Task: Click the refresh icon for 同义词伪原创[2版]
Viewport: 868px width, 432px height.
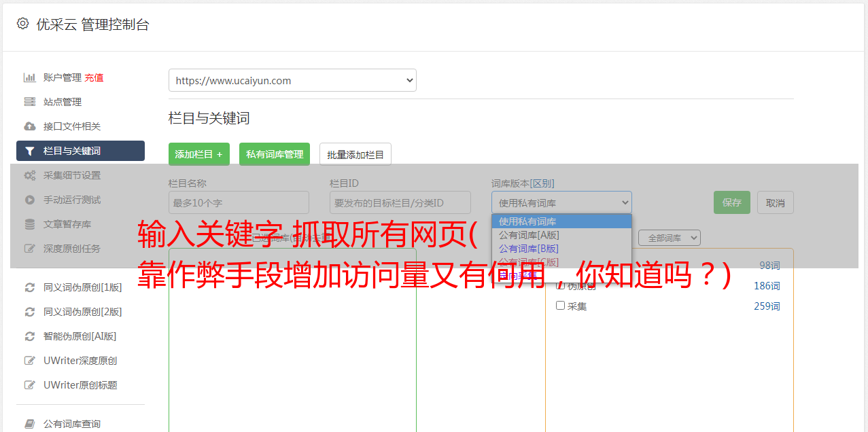Action: (x=30, y=312)
